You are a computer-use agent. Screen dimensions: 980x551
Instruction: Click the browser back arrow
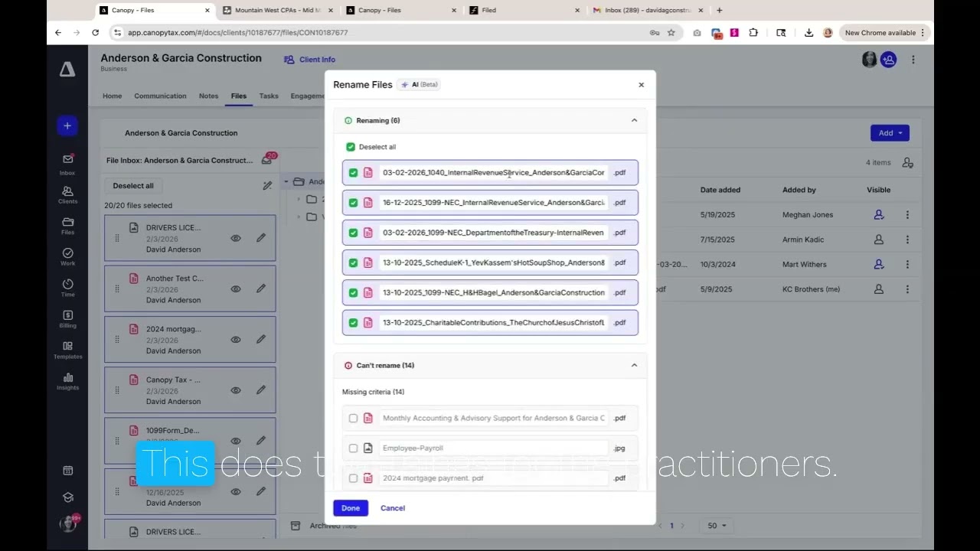tap(58, 32)
